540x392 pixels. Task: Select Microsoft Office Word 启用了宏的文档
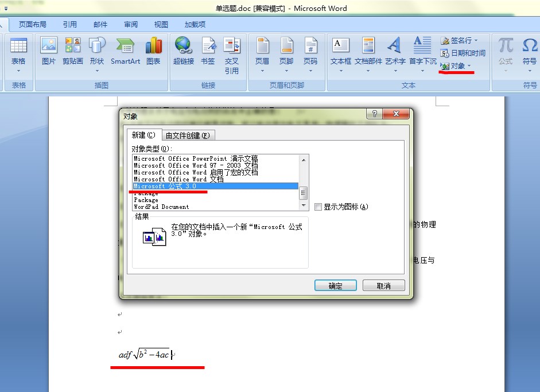(x=216, y=172)
